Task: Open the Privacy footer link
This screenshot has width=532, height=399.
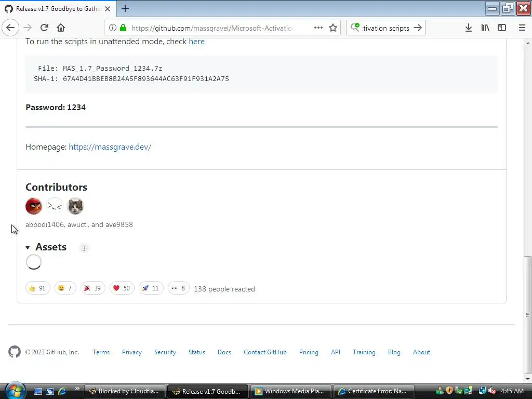Action: point(132,352)
